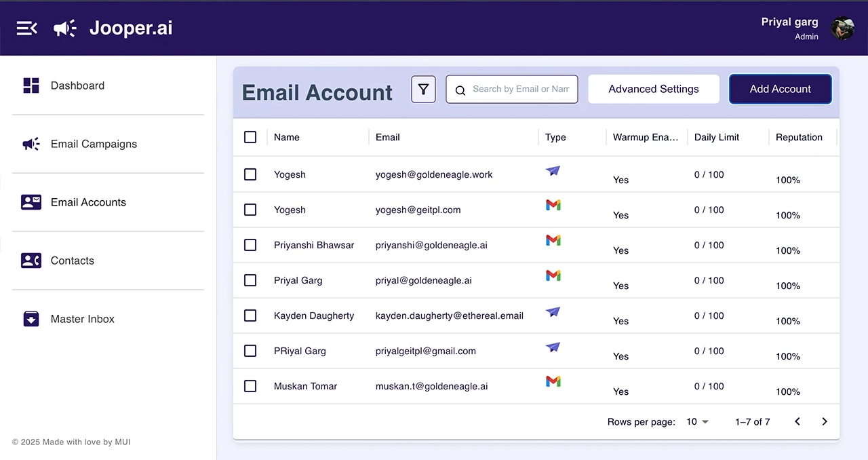Click the filter funnel icon

(x=423, y=89)
